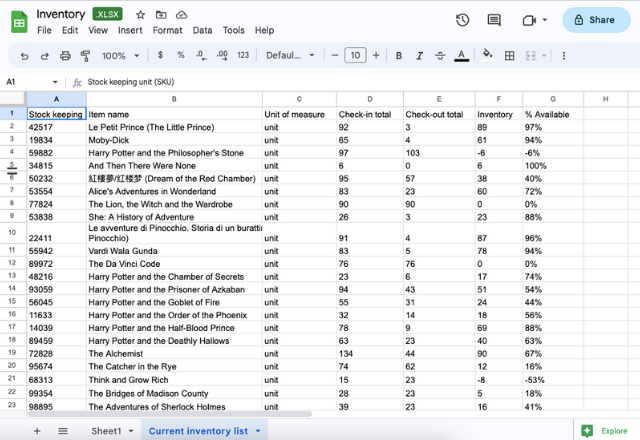Image resolution: width=640 pixels, height=440 pixels.
Task: Select the Paint format roller icon
Action: pyautogui.click(x=85, y=56)
